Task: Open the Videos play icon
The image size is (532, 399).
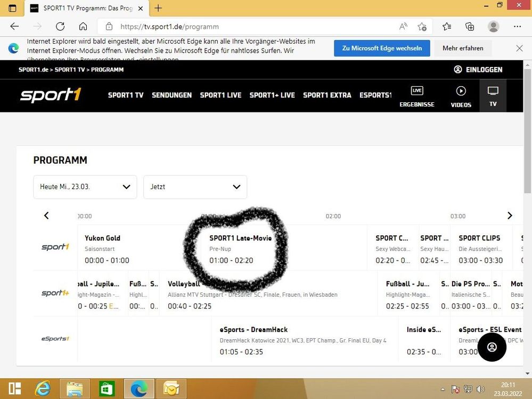Action: pos(461,91)
